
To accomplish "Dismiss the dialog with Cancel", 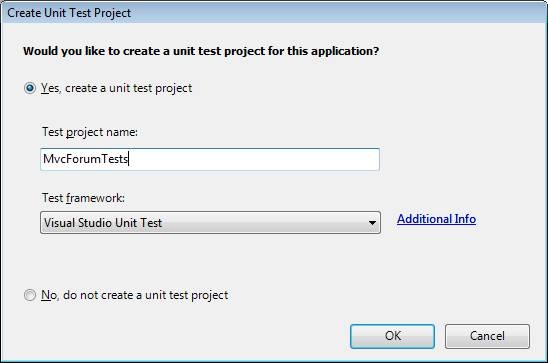I will coord(487,336).
